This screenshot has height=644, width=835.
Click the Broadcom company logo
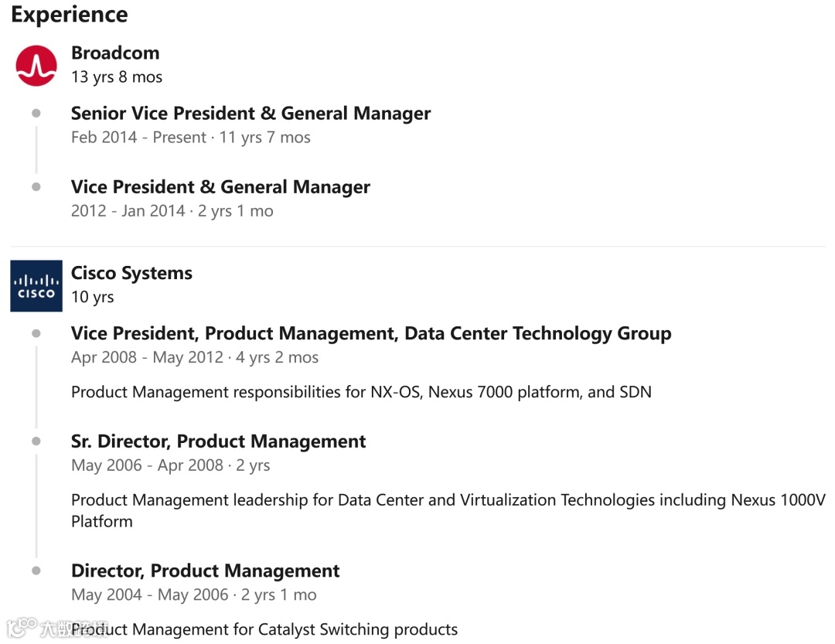[36, 66]
